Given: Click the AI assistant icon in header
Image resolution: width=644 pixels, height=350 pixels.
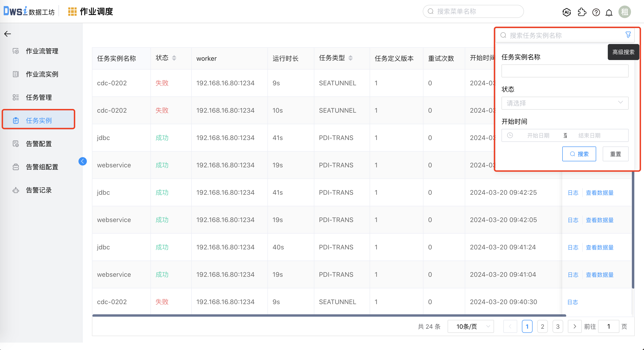Looking at the screenshot, I should [566, 12].
